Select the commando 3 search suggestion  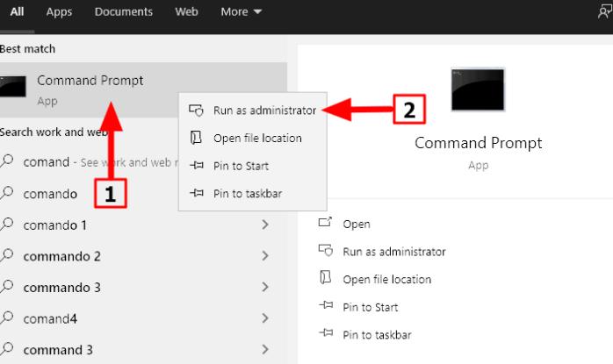coord(61,288)
